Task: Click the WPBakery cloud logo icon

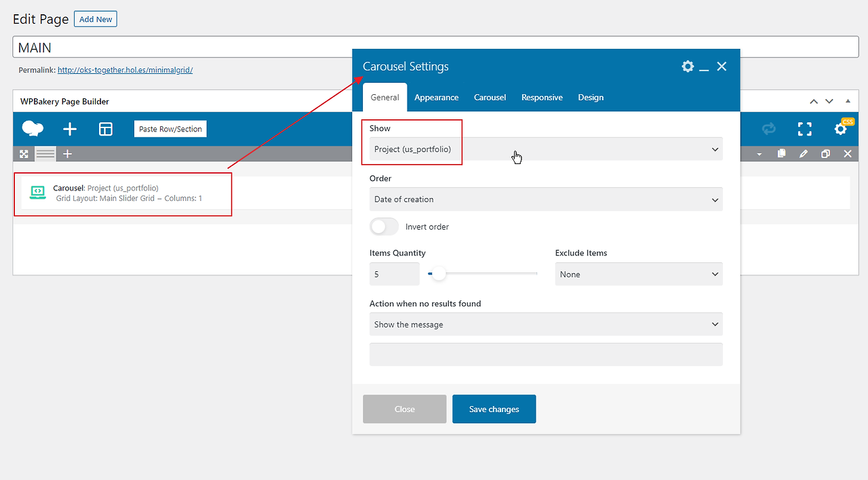Action: 33,129
